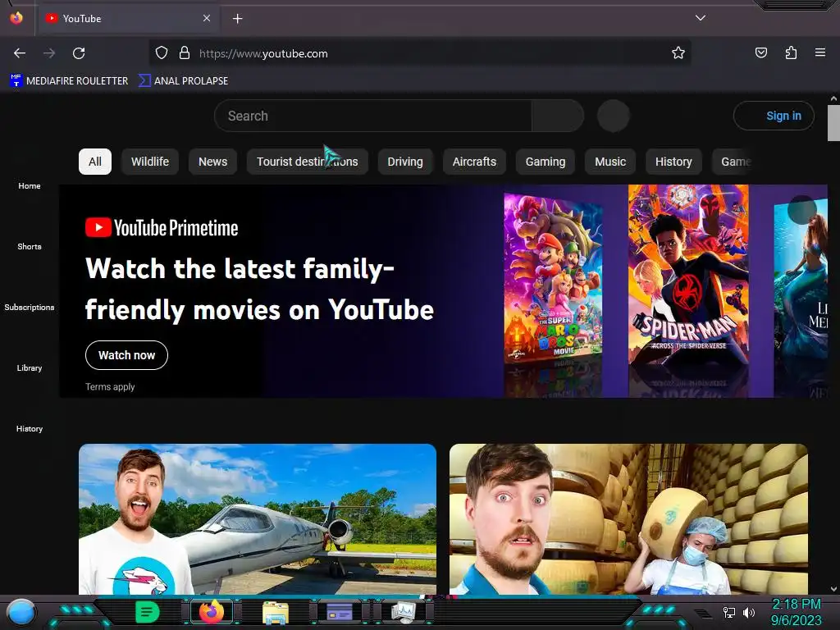840x630 pixels.
Task: Open the MEDIAFIRE ROULETTER bookmark
Action: (x=69, y=81)
